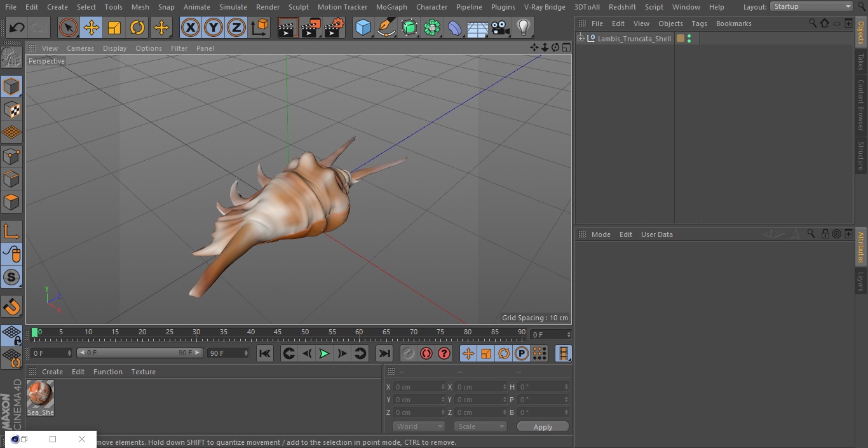Add a Cube primitive object
Viewport: 868px width, 448px height.
click(x=363, y=27)
